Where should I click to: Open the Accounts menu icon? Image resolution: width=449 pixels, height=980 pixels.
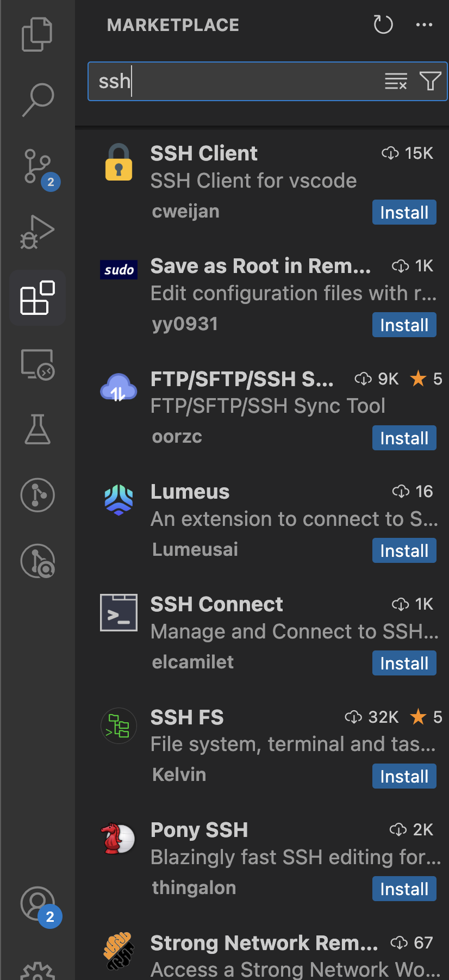(x=38, y=904)
